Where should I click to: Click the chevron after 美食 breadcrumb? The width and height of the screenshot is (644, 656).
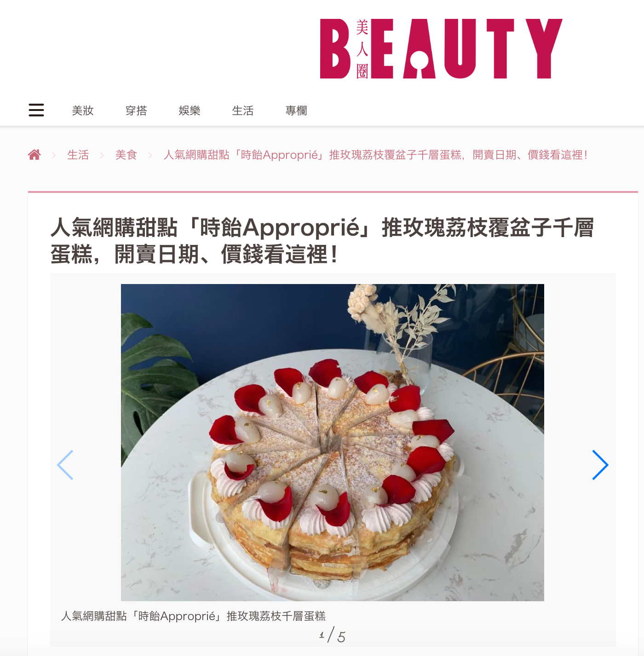(150, 155)
